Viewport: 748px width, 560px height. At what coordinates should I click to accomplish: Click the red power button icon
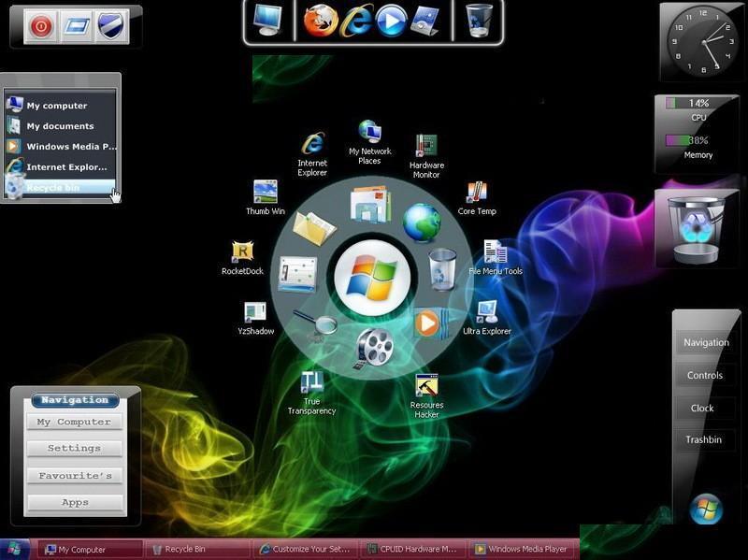coord(41,26)
